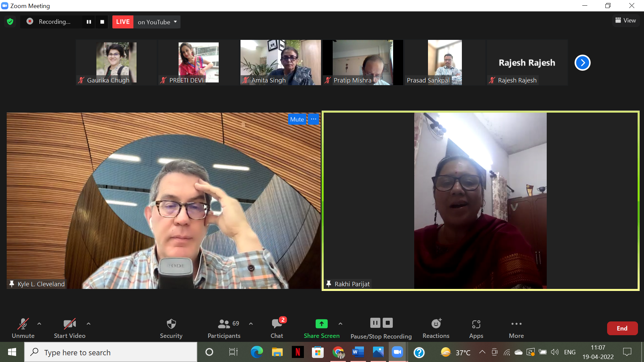The image size is (644, 362).
Task: Click the green encryption shield icon
Action: tap(10, 22)
